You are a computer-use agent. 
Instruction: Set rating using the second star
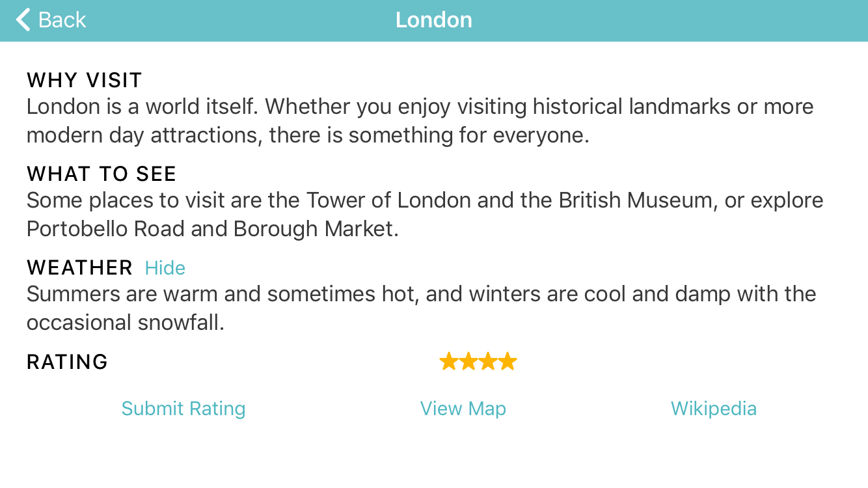tap(468, 361)
